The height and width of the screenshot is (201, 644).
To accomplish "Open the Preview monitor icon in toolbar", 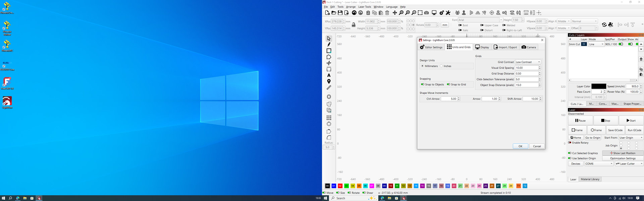I will pyautogui.click(x=434, y=13).
